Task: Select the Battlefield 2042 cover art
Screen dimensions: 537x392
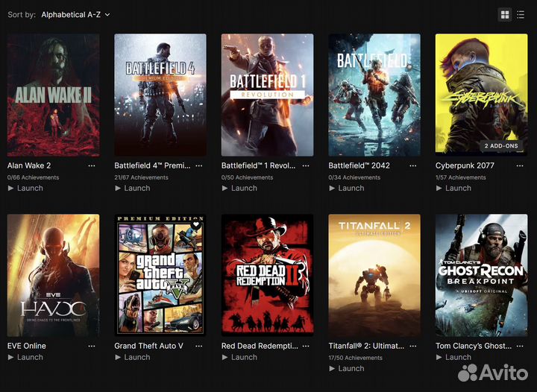Action: (374, 95)
